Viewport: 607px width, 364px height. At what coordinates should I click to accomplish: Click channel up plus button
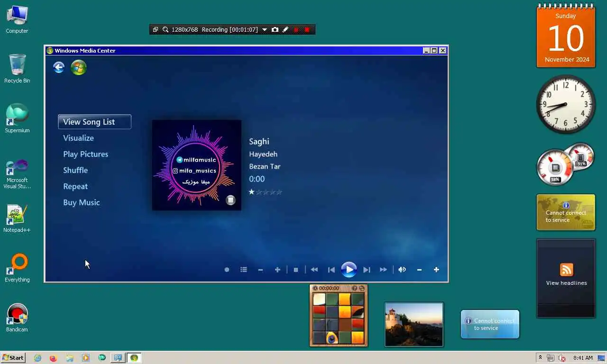[x=277, y=270]
